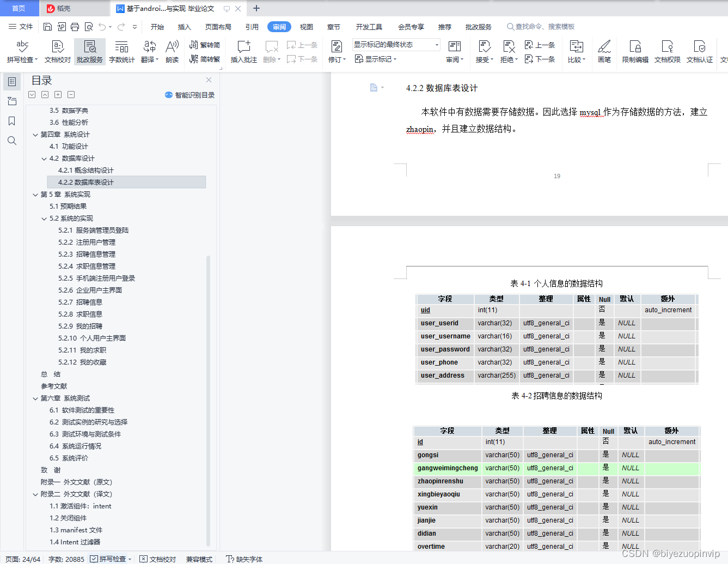Click the navigation pane vertical scrollbar

[x=208, y=401]
